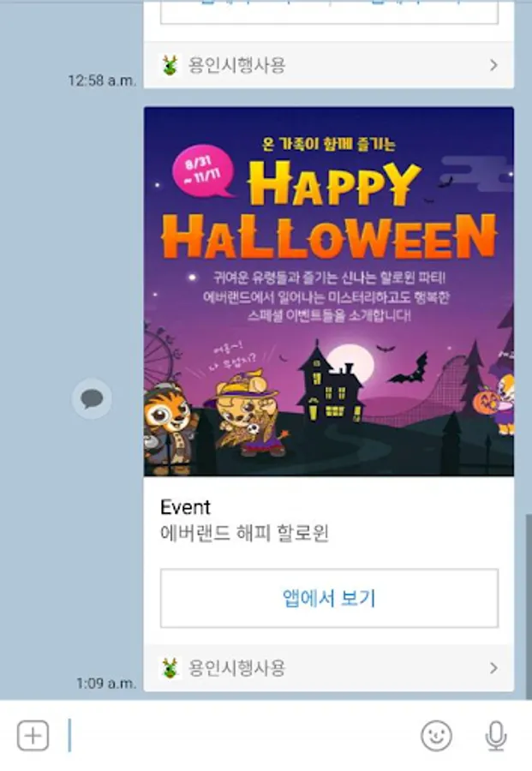The height and width of the screenshot is (771, 532).
Task: Focus the message text input field
Action: 241,736
